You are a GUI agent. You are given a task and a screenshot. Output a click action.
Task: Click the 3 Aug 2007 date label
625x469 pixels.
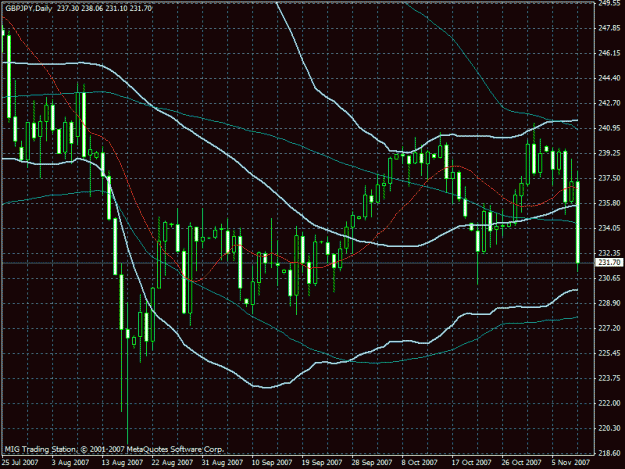71,462
